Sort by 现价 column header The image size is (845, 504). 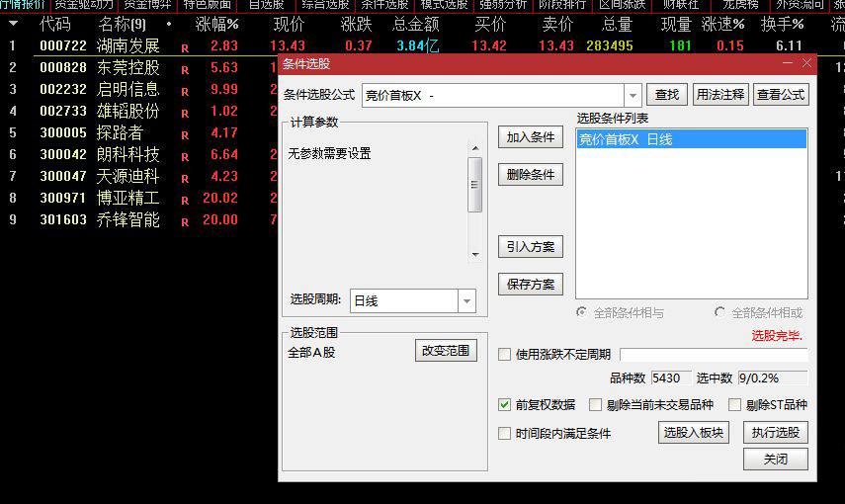(x=290, y=25)
